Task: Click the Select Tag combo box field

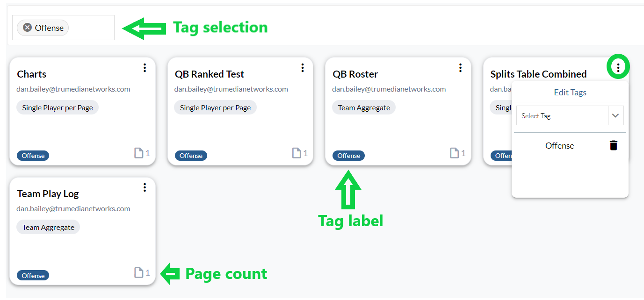Action: [561, 115]
